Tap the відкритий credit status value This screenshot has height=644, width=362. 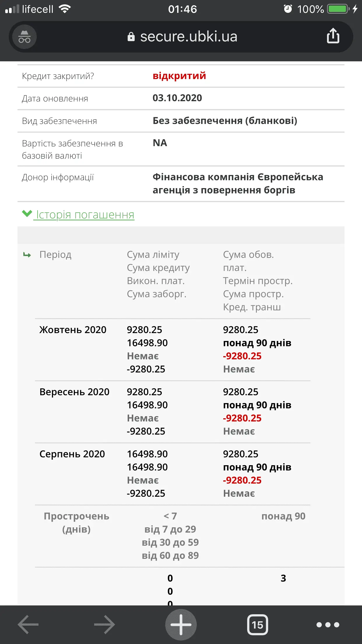tap(179, 76)
